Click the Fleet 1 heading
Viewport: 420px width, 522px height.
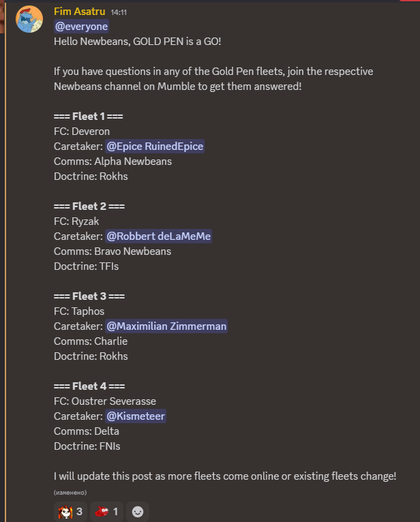tap(88, 117)
